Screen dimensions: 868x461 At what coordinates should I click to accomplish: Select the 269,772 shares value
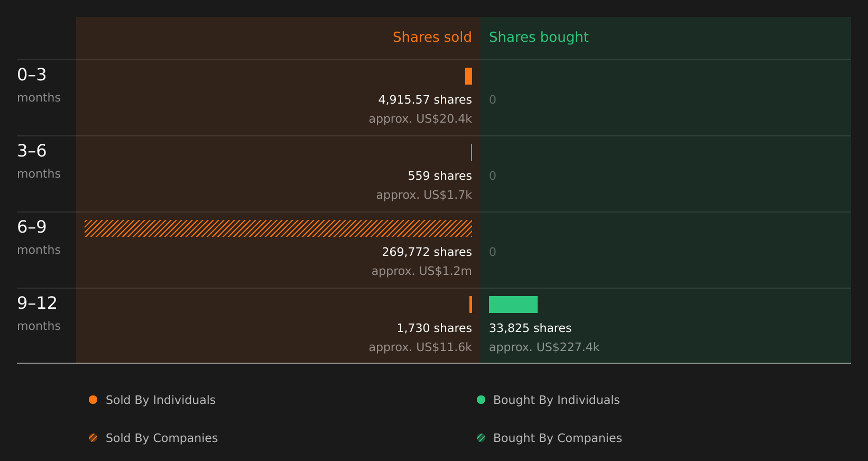(x=427, y=252)
